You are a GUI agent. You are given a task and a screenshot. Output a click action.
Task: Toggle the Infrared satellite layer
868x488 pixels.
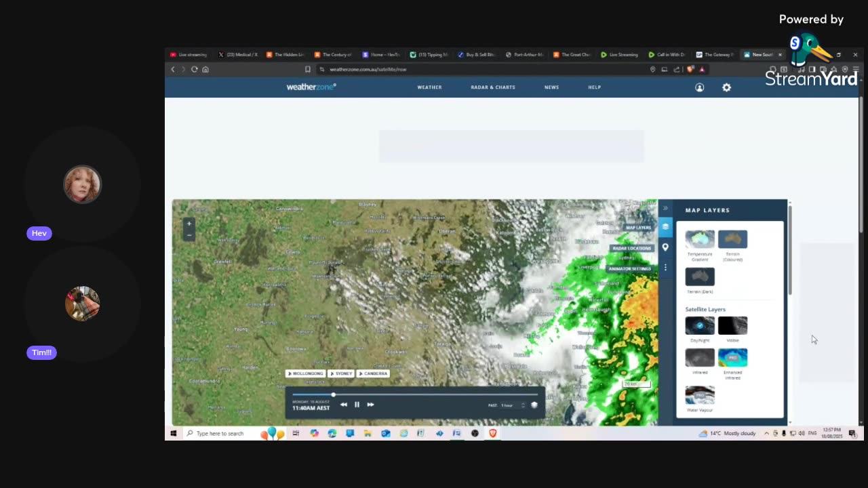(x=700, y=357)
